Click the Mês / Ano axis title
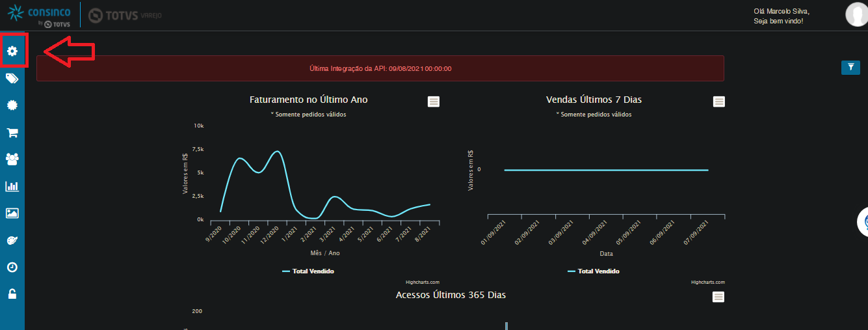868x330 pixels. coord(325,253)
